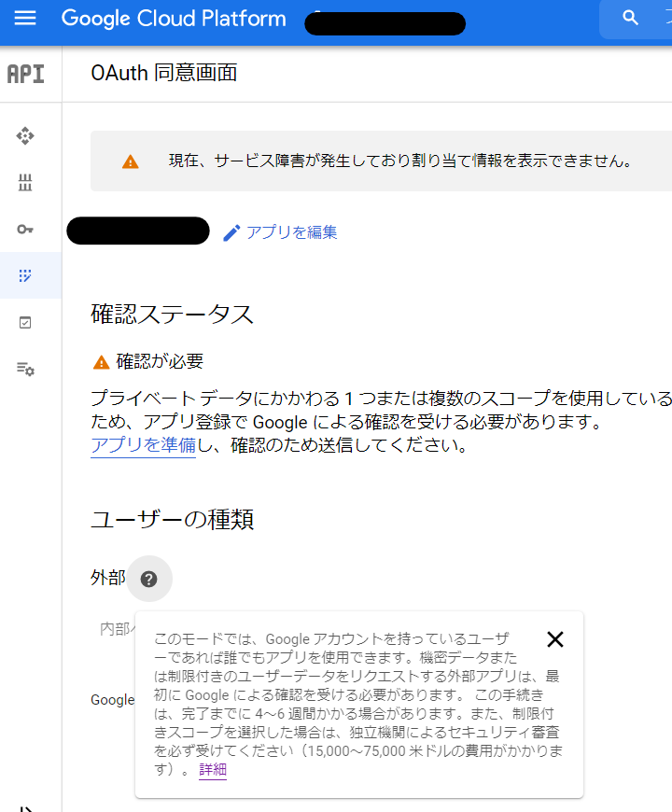Open the Library icon in sidebar
The width and height of the screenshot is (672, 812).
(x=25, y=183)
